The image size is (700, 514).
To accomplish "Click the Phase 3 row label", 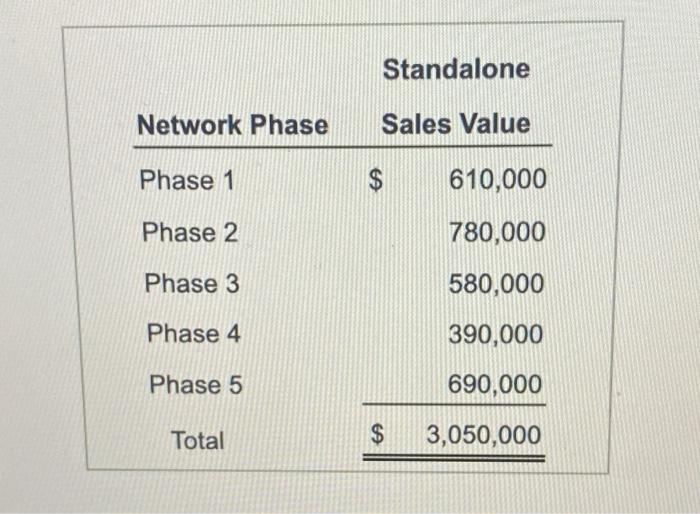I will pyautogui.click(x=192, y=283).
